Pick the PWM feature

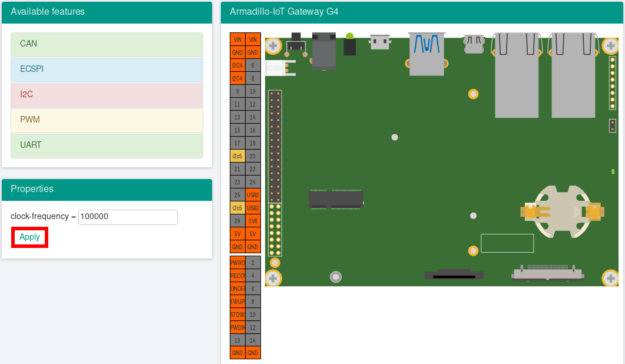point(107,120)
